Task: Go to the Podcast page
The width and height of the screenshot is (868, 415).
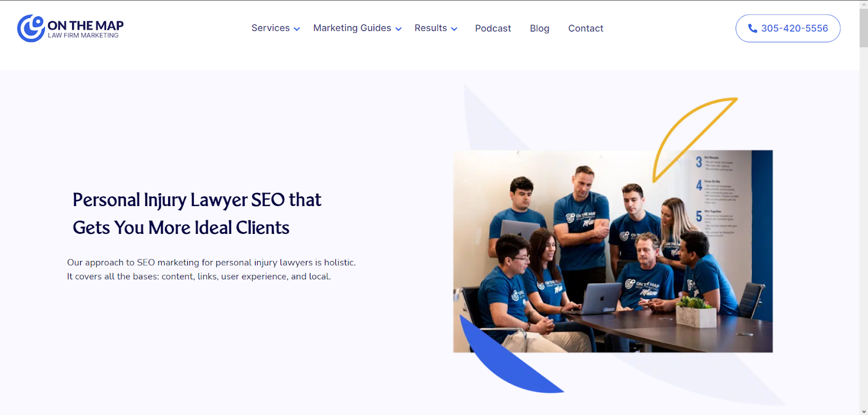Action: [x=493, y=28]
